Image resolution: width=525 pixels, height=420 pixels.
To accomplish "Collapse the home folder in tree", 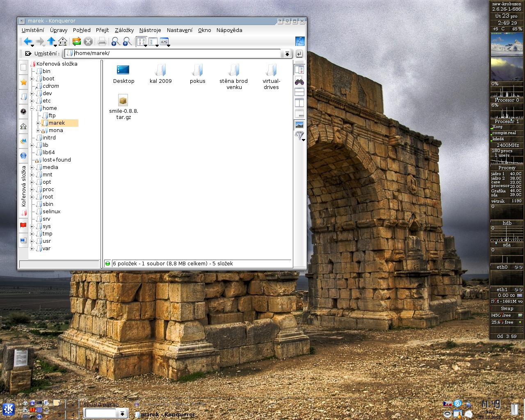I will (x=32, y=108).
